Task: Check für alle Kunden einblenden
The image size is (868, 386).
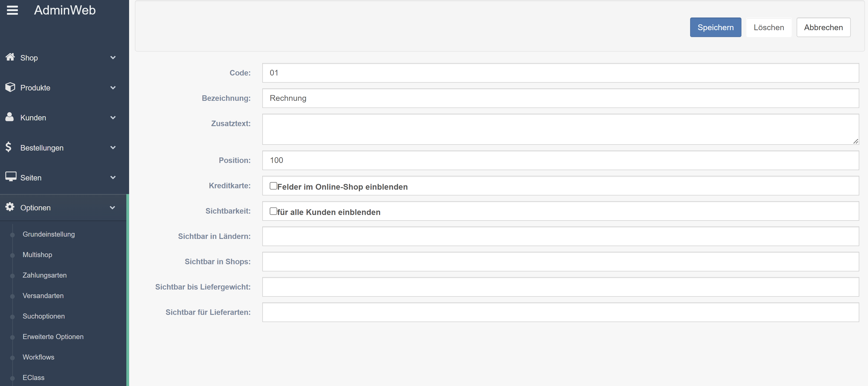Action: coord(273,211)
